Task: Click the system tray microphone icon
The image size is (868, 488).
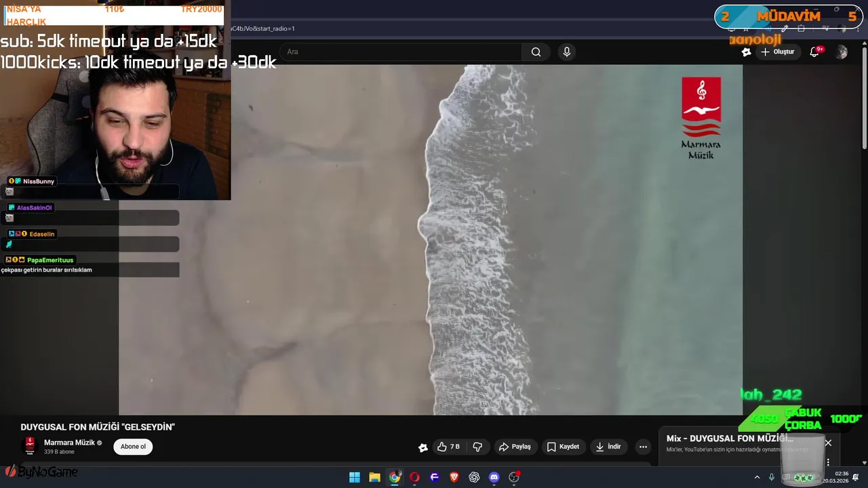Action: coord(772,477)
